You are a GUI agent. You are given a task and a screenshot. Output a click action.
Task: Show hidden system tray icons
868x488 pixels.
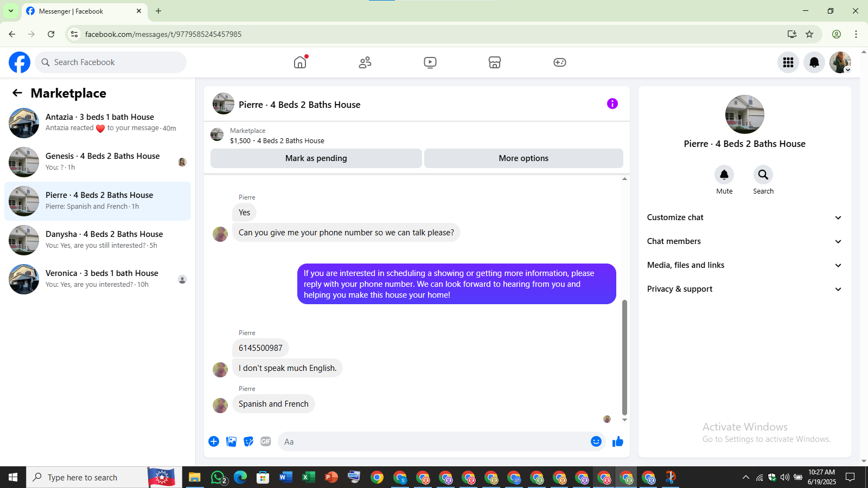746,477
